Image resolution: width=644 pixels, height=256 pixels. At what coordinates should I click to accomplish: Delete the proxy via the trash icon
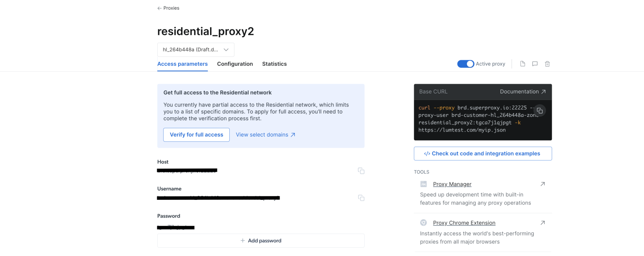547,64
